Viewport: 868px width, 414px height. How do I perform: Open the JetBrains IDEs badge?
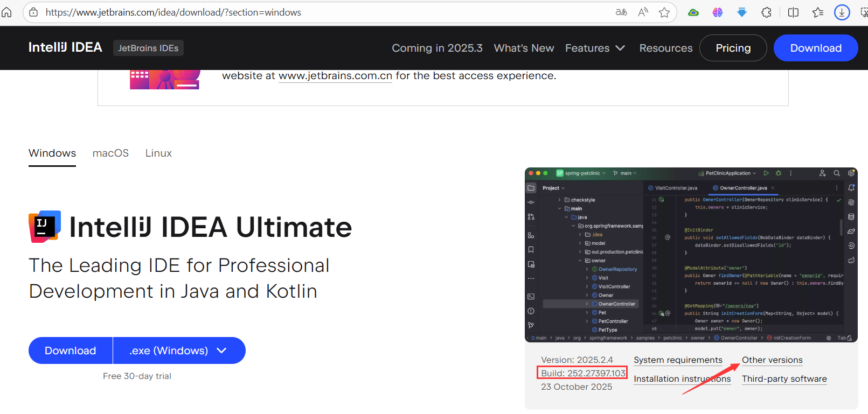pyautogui.click(x=148, y=48)
